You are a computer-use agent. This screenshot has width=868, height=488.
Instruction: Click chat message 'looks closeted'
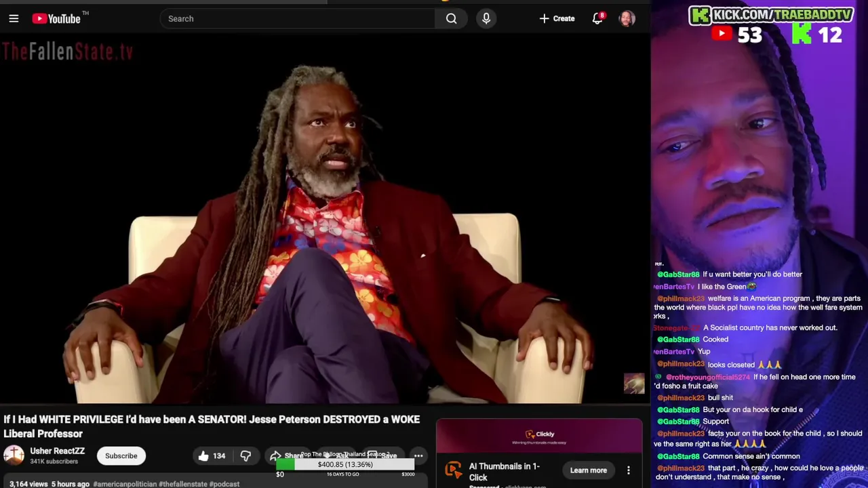click(731, 365)
